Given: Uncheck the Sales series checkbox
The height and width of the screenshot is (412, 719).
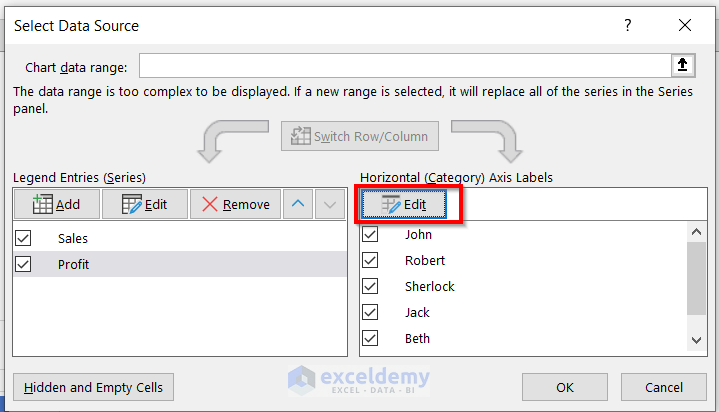Looking at the screenshot, I should [x=24, y=238].
